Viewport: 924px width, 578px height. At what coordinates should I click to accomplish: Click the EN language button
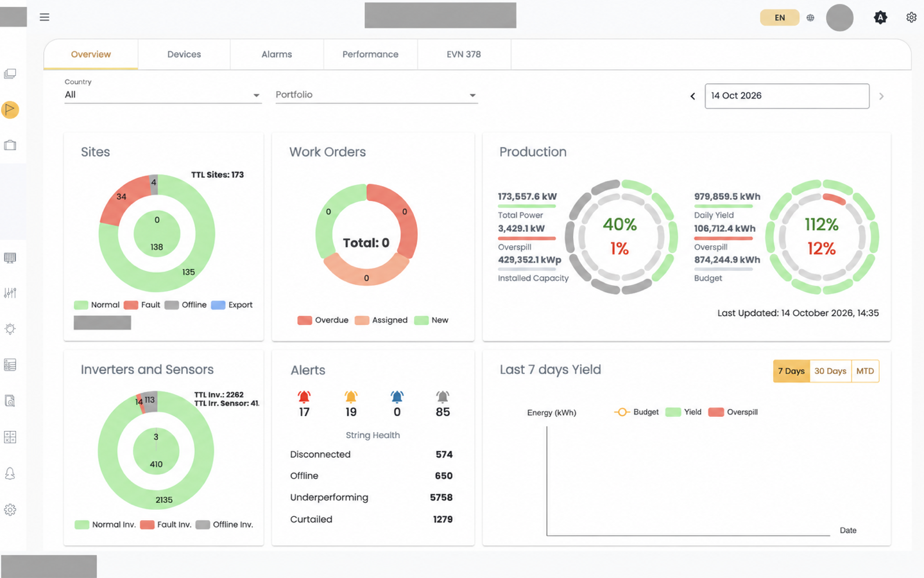[780, 17]
